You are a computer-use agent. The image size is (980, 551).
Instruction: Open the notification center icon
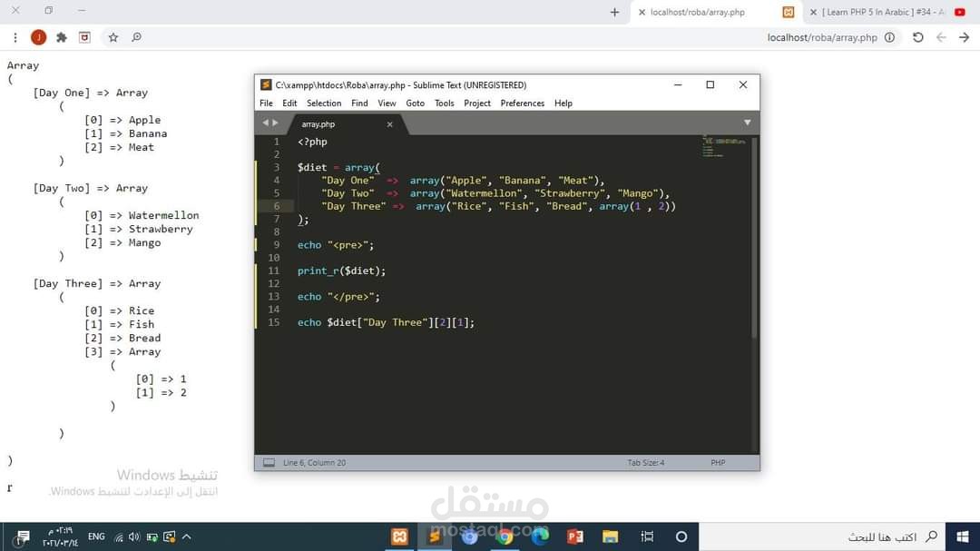click(x=23, y=536)
